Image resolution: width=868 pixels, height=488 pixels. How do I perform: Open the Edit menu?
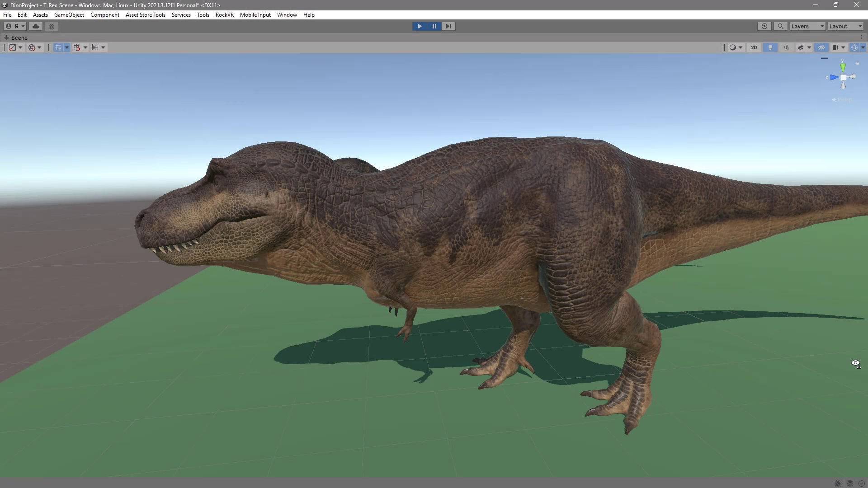(x=22, y=15)
